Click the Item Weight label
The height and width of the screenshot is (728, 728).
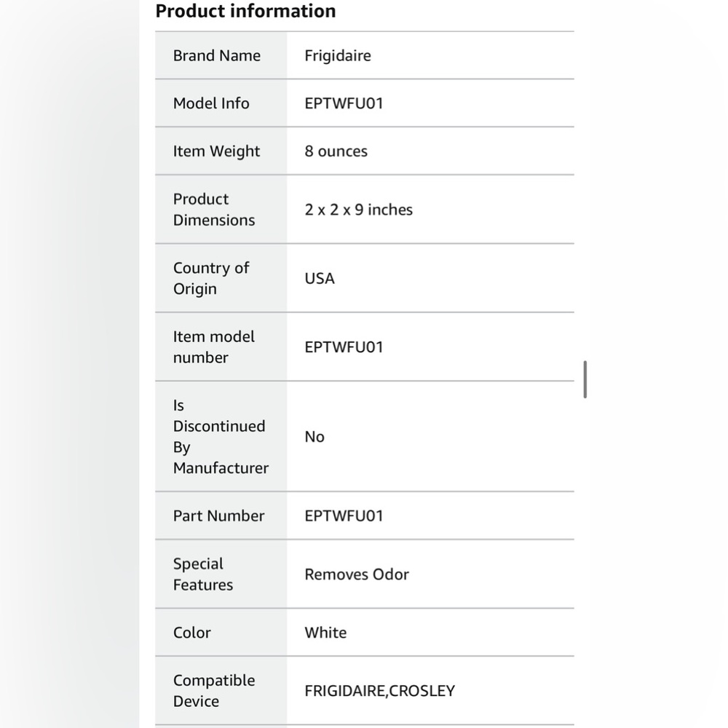click(x=216, y=151)
